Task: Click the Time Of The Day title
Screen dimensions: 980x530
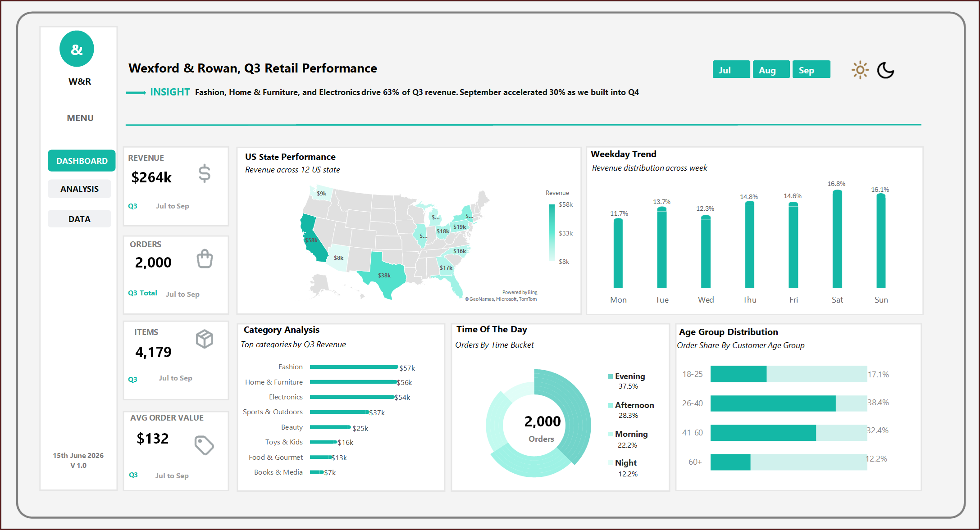Action: (x=492, y=329)
